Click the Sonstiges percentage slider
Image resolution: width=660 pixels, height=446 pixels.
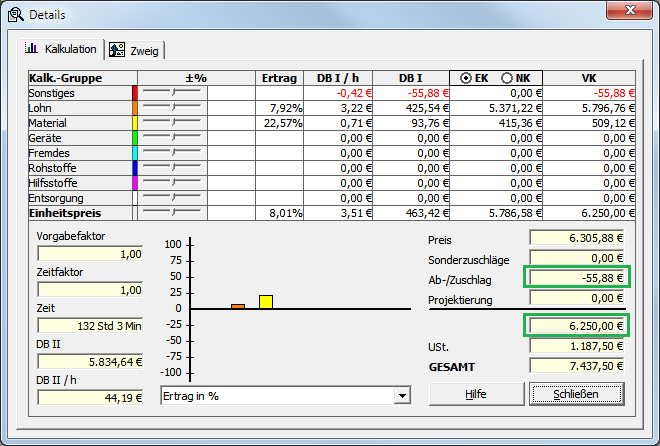pos(171,93)
